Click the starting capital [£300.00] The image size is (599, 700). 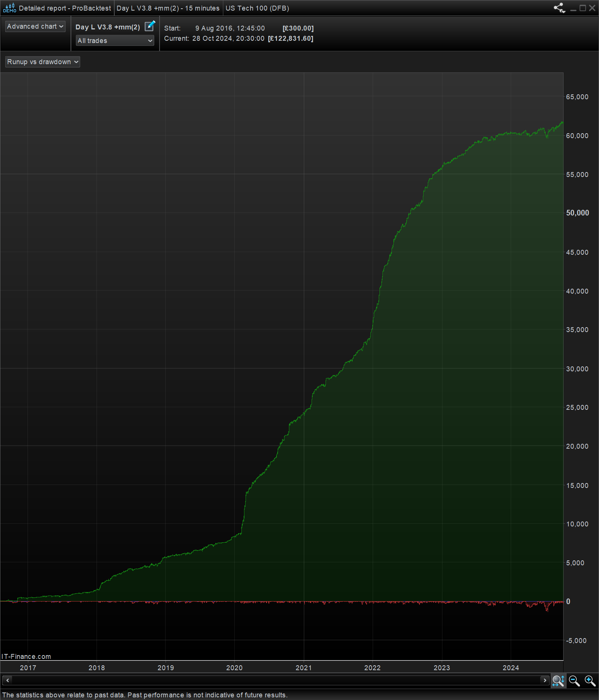298,28
